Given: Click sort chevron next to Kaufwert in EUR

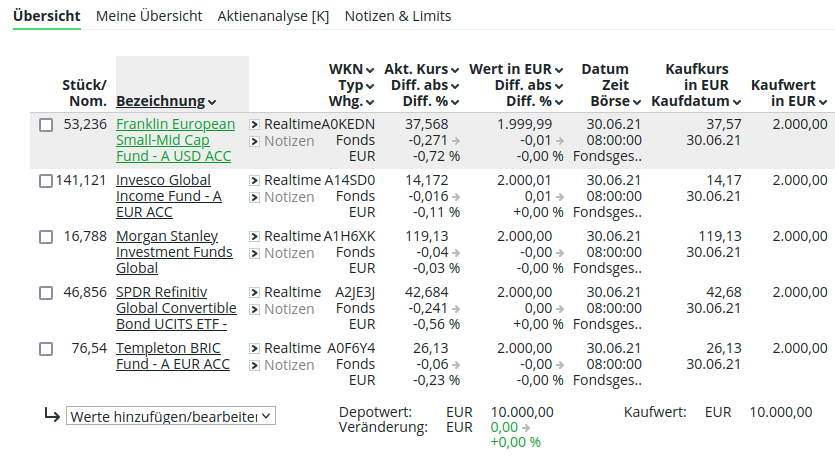Looking at the screenshot, I should point(823,102).
